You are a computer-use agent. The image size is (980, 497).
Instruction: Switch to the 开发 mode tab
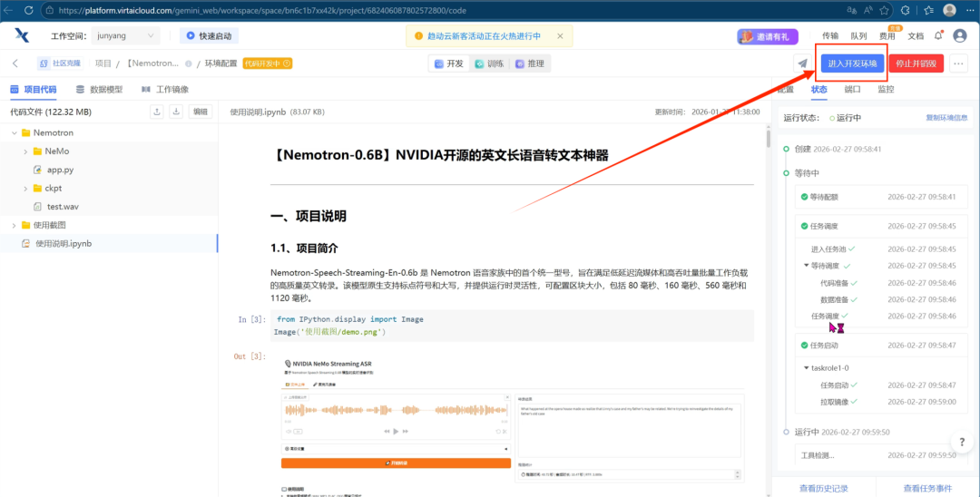[x=448, y=63]
